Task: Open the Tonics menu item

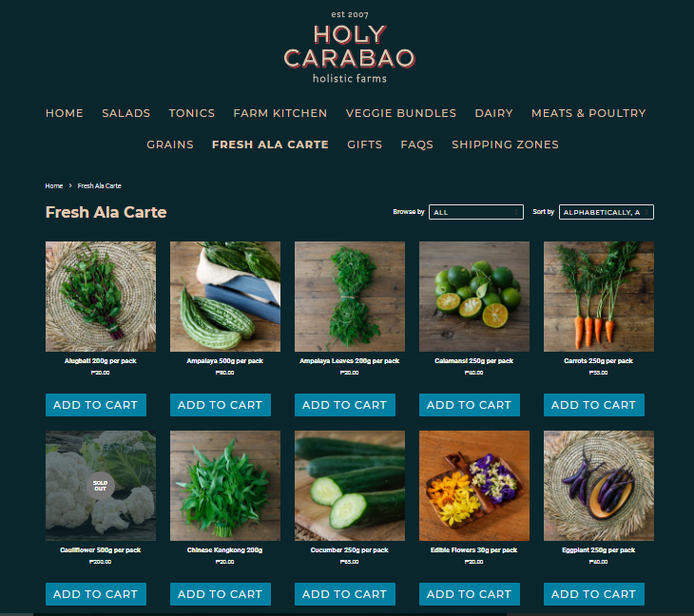Action: tap(192, 113)
